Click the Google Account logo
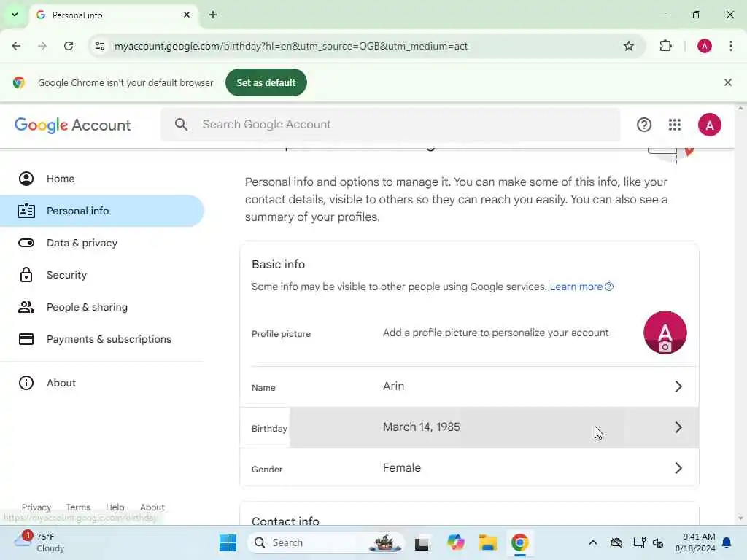Viewport: 747px width, 560px height. point(72,125)
